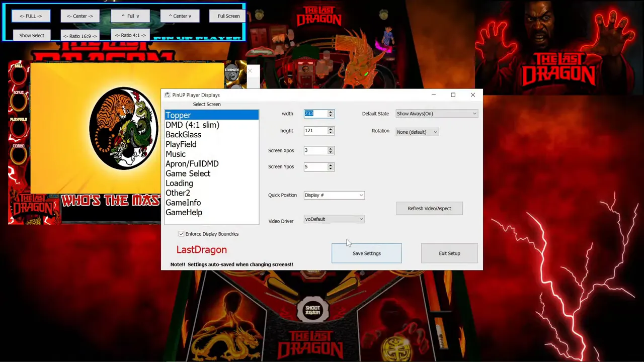Open the Video Driver dropdown
The image size is (644, 362).
coord(334,219)
